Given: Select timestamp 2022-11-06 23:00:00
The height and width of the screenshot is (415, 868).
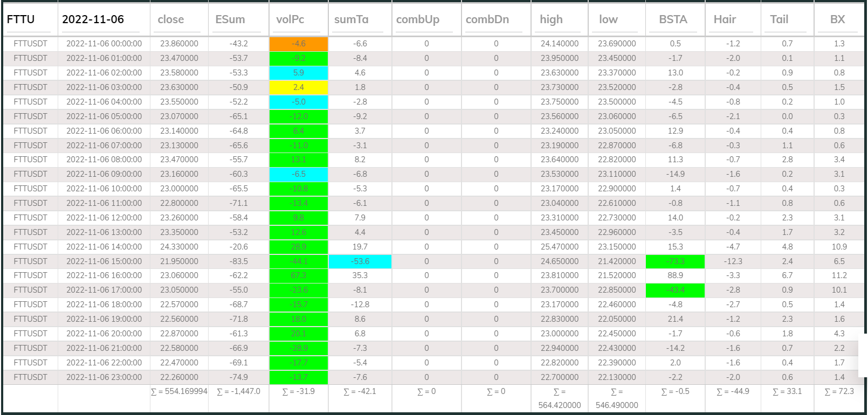Looking at the screenshot, I should [104, 377].
